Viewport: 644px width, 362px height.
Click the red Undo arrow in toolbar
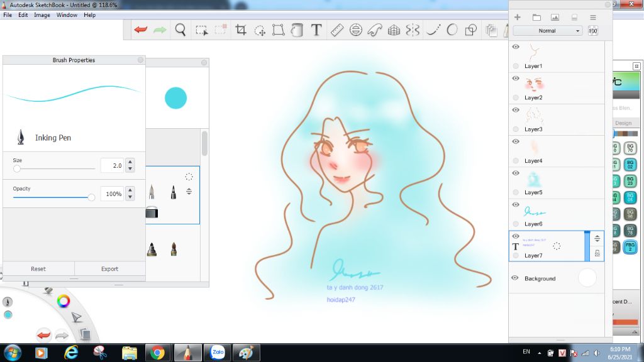coord(140,30)
